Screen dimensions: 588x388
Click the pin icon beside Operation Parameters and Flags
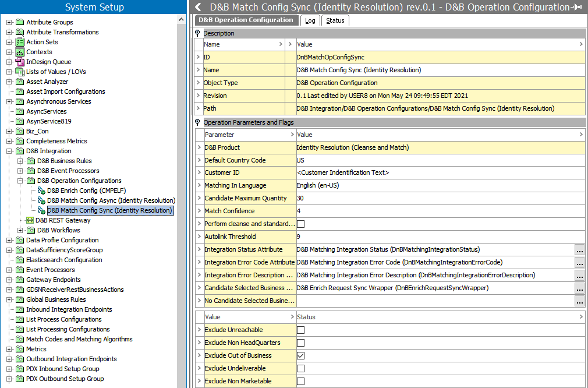click(197, 122)
